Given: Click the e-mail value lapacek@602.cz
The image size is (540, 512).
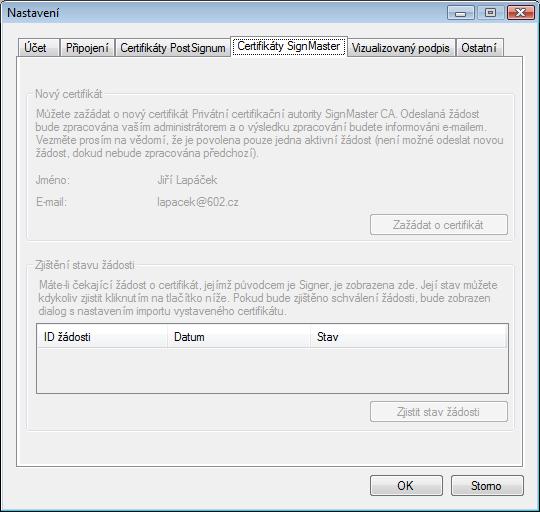Looking at the screenshot, I should 198,202.
